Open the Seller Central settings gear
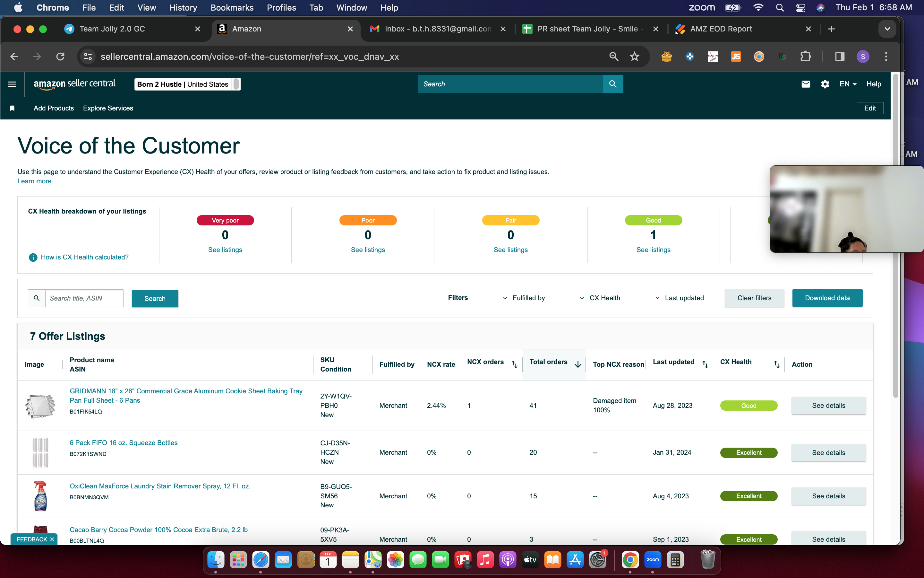Image resolution: width=924 pixels, height=578 pixels. point(825,84)
